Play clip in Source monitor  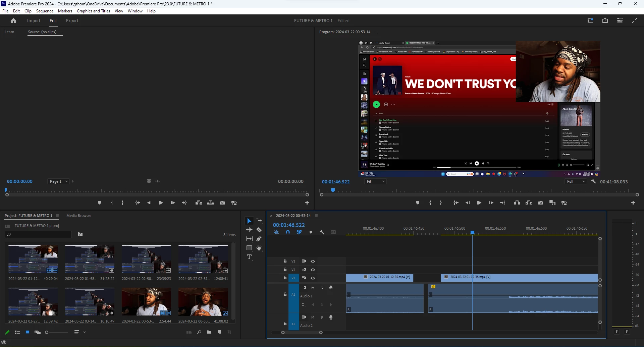(x=161, y=203)
